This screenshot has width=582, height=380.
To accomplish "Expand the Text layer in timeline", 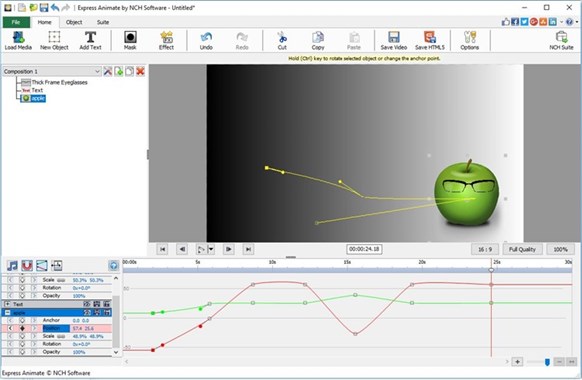I will coord(7,304).
